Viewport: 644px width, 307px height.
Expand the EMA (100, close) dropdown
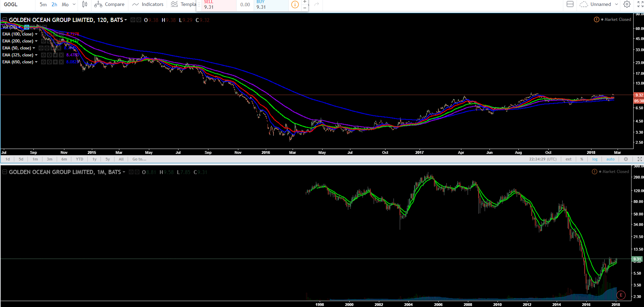pos(36,34)
